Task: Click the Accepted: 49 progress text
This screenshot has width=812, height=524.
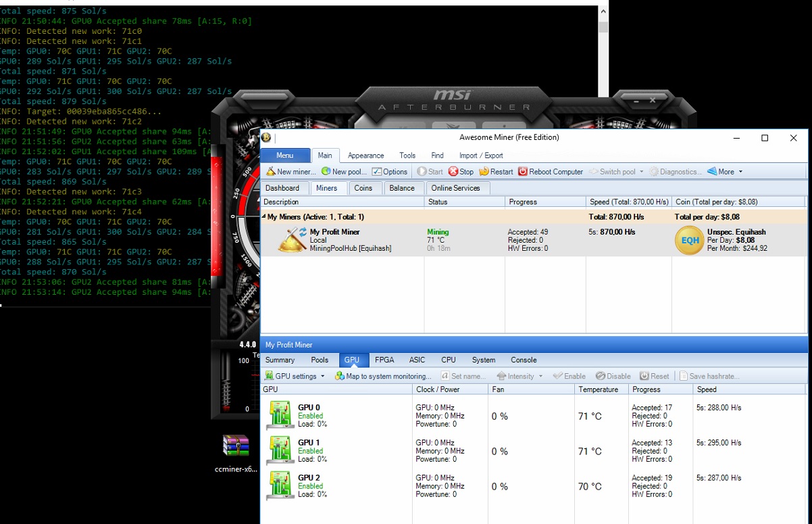Action: (528, 232)
